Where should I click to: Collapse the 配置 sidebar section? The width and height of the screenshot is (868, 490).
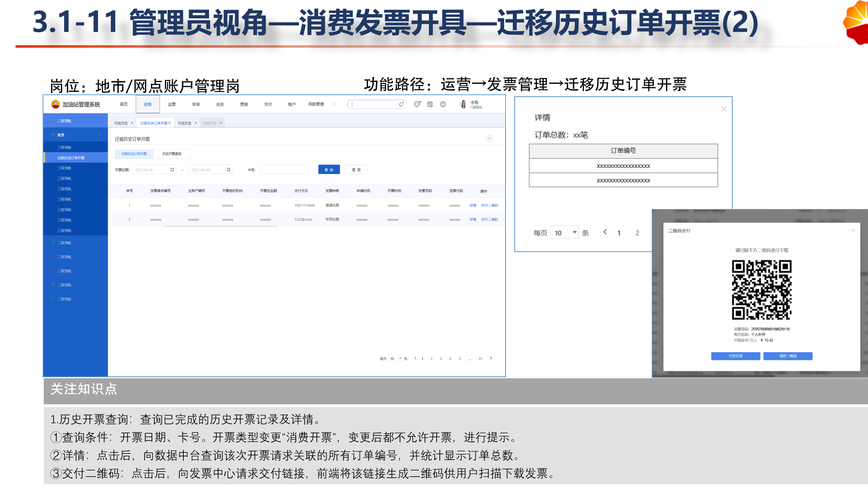coord(99,135)
